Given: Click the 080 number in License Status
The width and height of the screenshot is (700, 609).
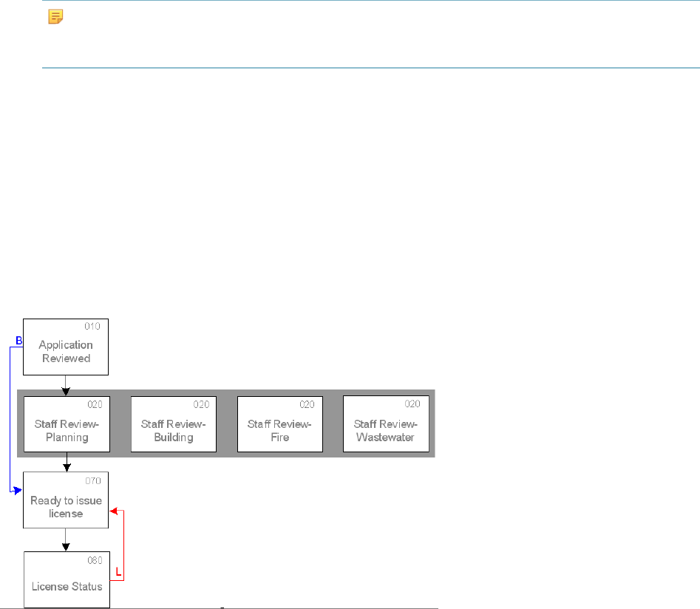Looking at the screenshot, I should tap(95, 560).
